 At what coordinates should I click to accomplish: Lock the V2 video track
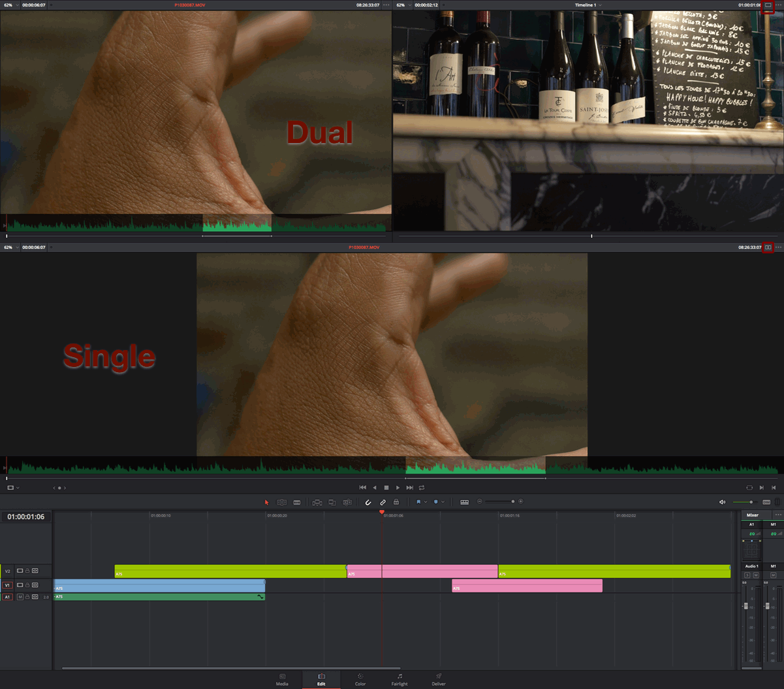(27, 571)
